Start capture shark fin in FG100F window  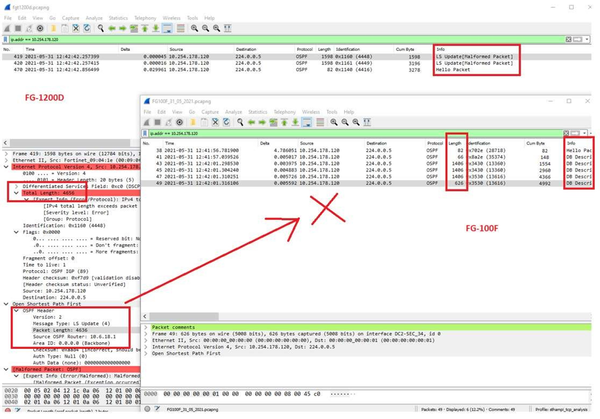coord(146,122)
